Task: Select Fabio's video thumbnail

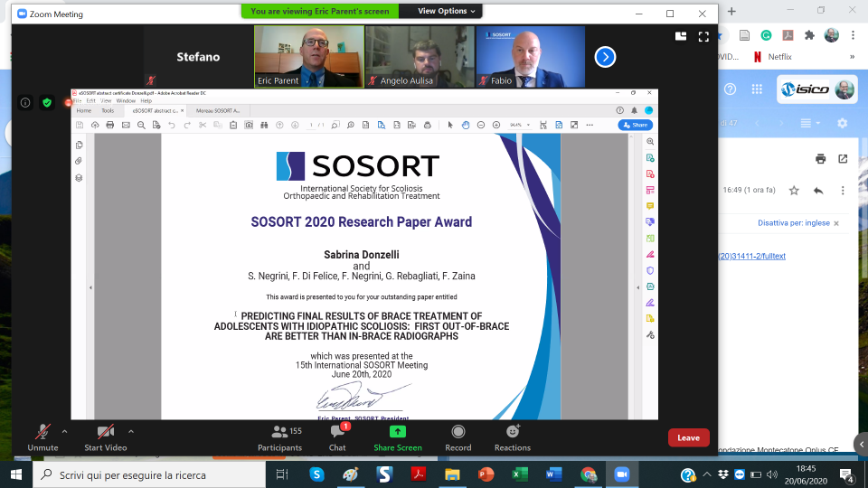Action: (531, 56)
